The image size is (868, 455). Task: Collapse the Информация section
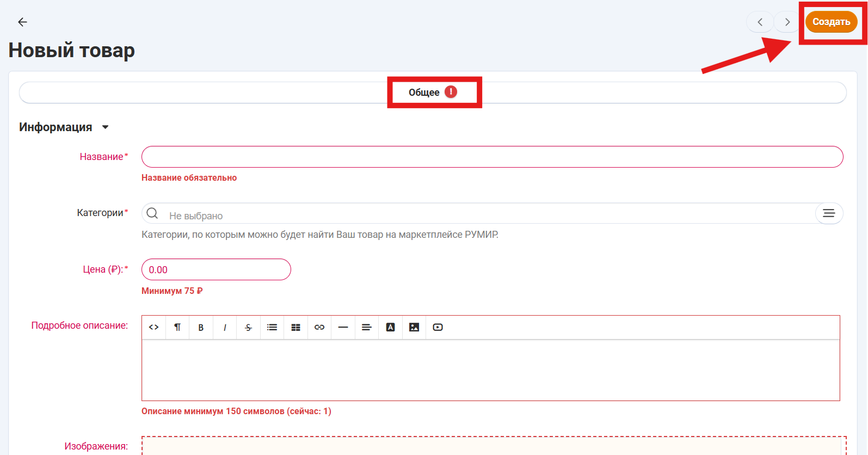(106, 127)
